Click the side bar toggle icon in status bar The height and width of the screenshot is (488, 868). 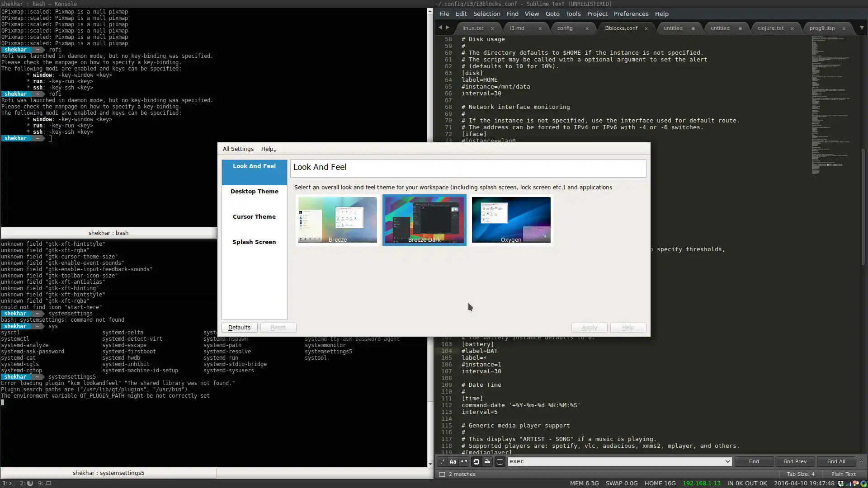pos(442,474)
